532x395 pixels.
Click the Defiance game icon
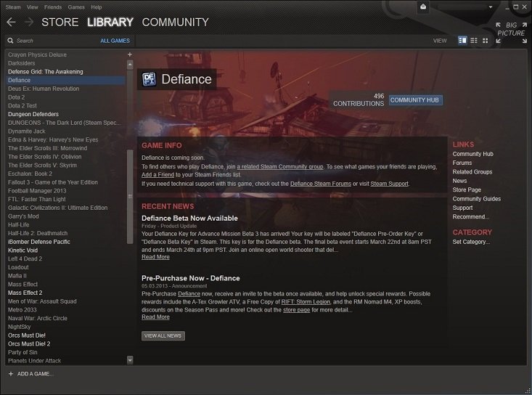(x=149, y=79)
